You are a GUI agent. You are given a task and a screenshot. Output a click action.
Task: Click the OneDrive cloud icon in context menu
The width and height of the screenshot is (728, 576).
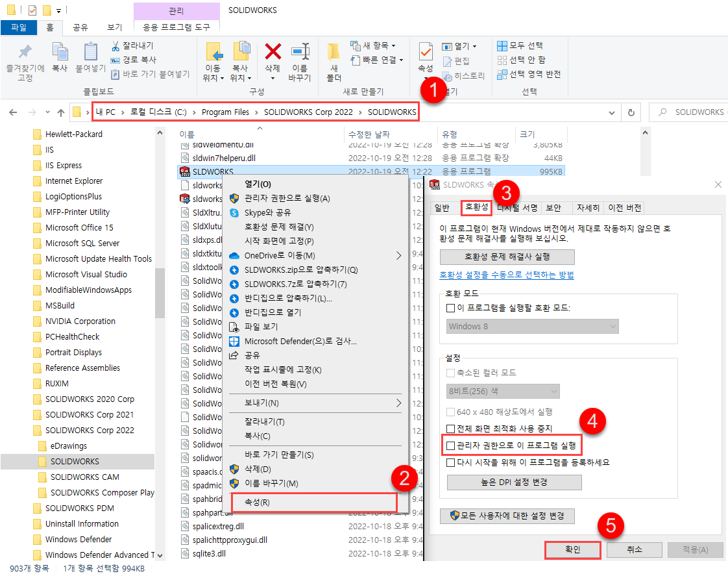point(234,255)
